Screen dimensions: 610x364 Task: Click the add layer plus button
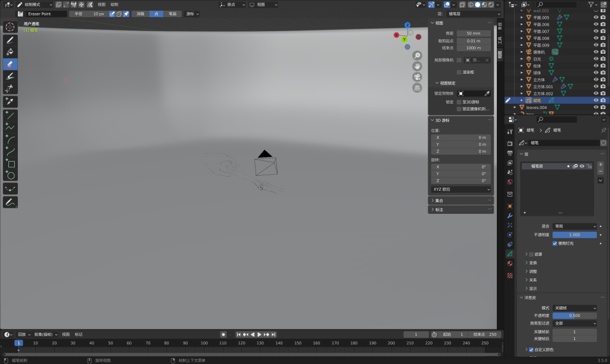[600, 164]
